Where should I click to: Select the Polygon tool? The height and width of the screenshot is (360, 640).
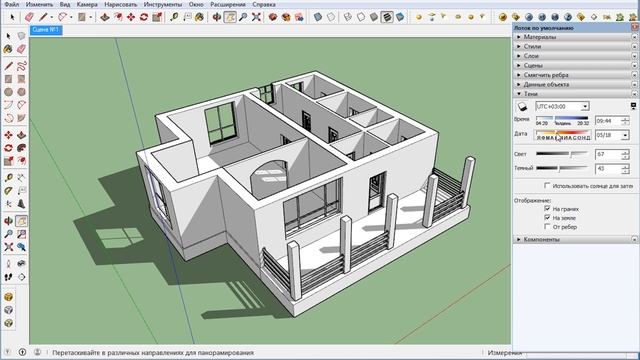point(22,92)
